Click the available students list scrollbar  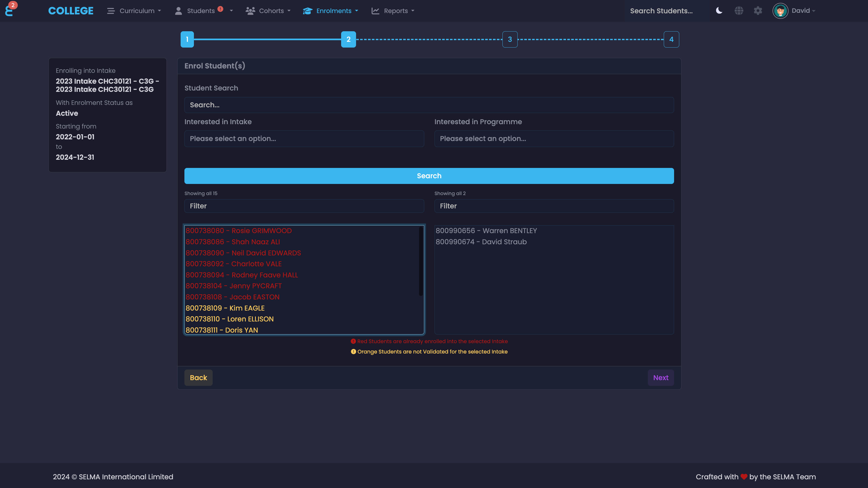[x=421, y=261]
